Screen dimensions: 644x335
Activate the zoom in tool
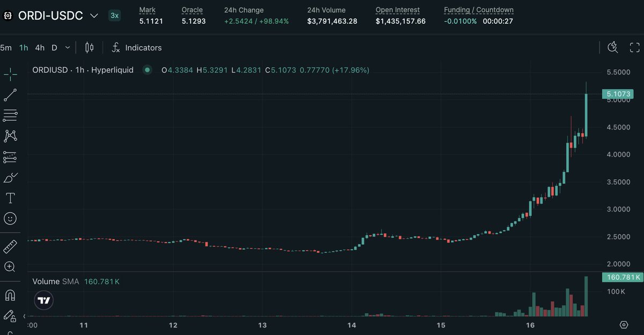[10, 266]
